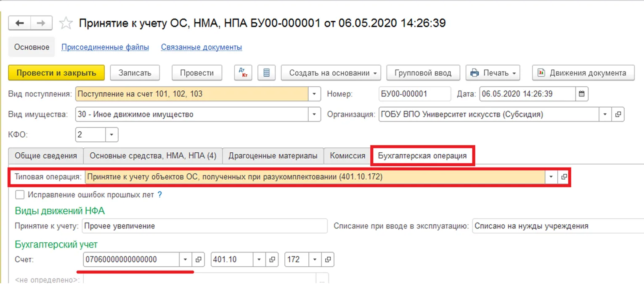Screen dimensions: 644x284
Task: Expand the Создать на основании menu
Action: point(331,73)
